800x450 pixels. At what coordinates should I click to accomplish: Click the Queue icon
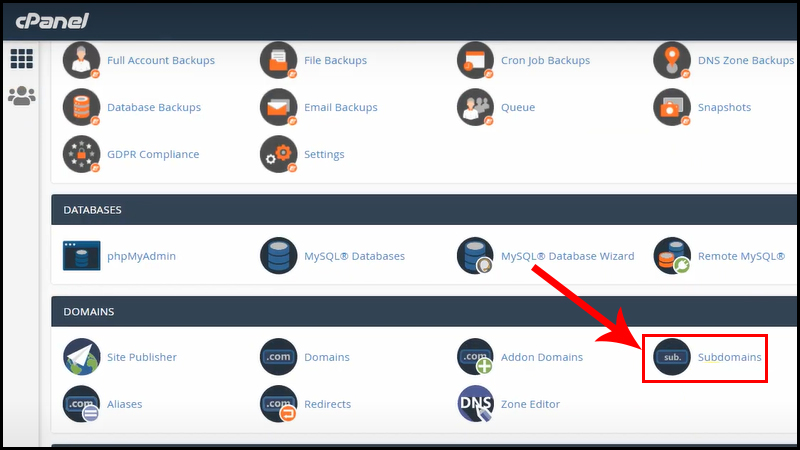click(476, 107)
